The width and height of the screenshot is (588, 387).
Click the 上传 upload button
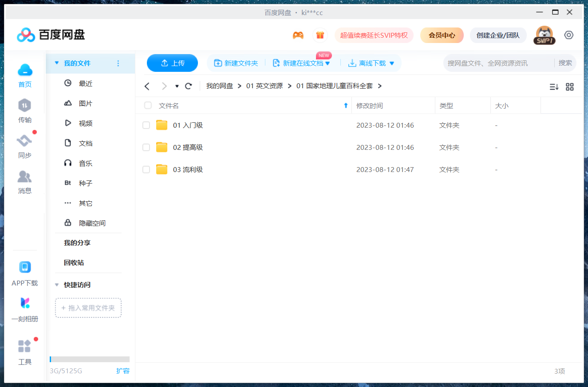pyautogui.click(x=172, y=63)
